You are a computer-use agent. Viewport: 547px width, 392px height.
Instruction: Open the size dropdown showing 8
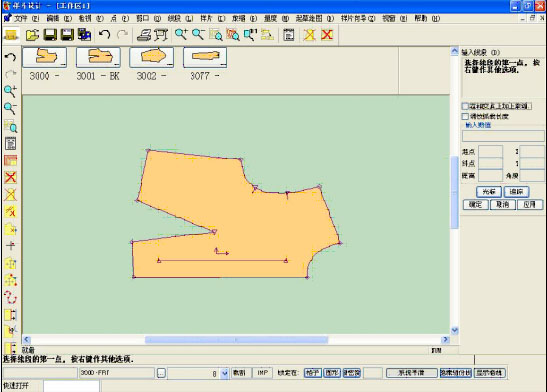tap(225, 374)
